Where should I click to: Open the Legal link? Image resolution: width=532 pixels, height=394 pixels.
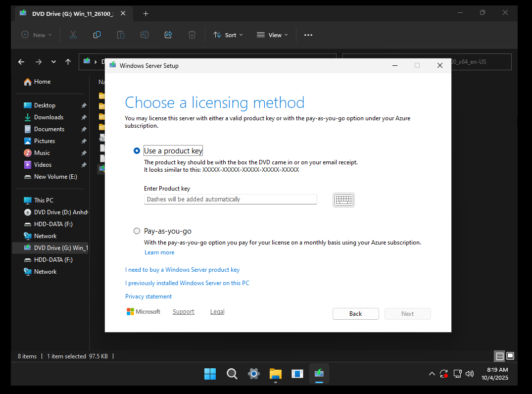click(217, 312)
